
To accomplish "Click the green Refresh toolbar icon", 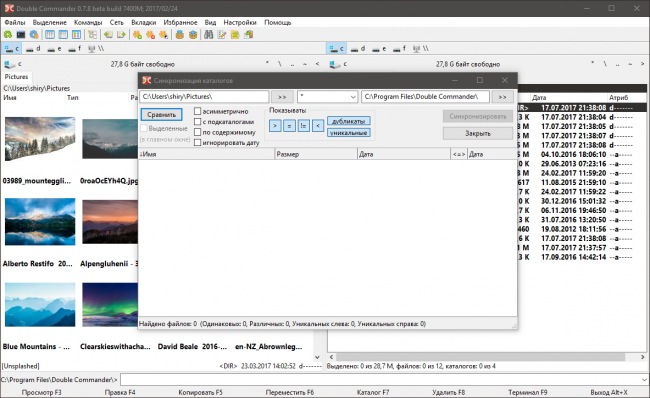I will pyautogui.click(x=8, y=35).
